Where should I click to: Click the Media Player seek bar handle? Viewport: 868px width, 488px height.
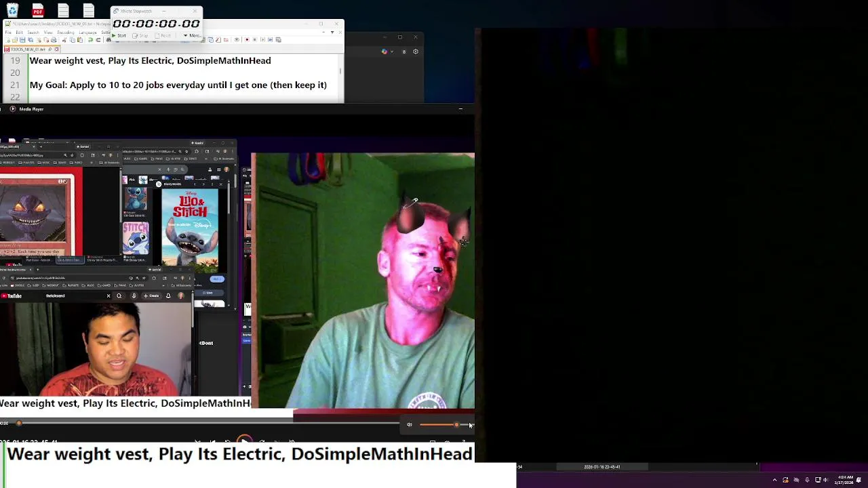click(19, 424)
